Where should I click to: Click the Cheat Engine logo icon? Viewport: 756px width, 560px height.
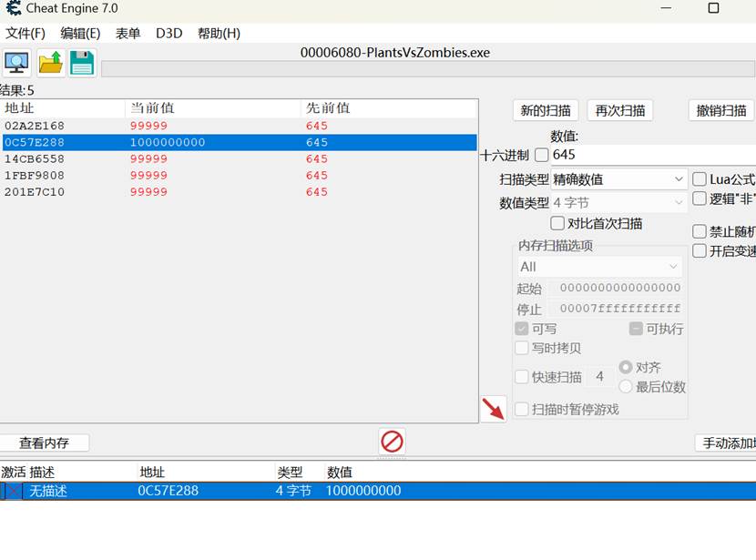[x=13, y=8]
